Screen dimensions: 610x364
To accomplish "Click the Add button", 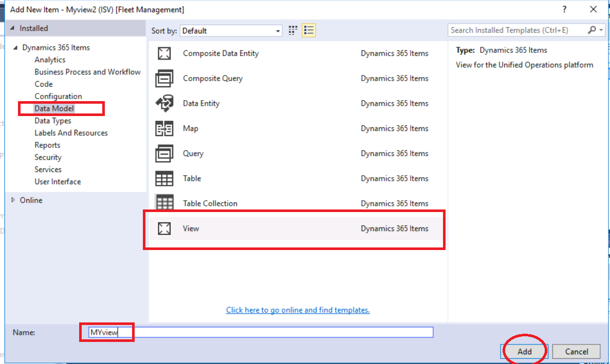I will click(x=524, y=352).
